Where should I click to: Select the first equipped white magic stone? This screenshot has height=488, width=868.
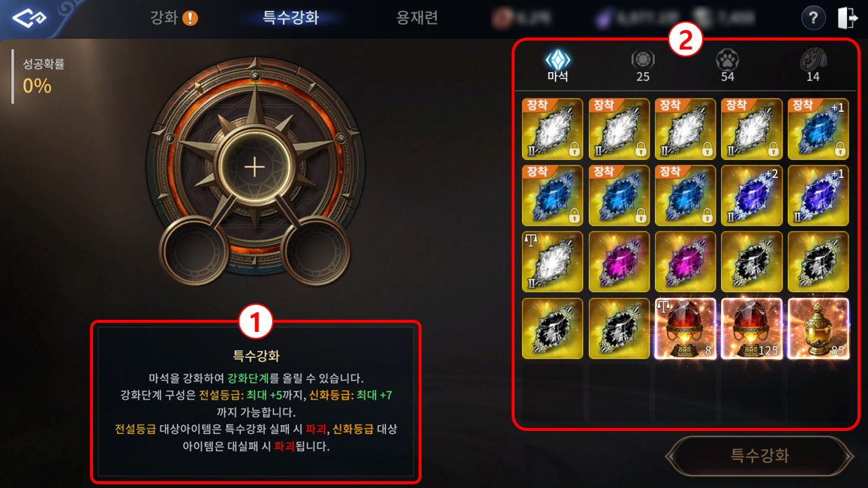pyautogui.click(x=552, y=128)
